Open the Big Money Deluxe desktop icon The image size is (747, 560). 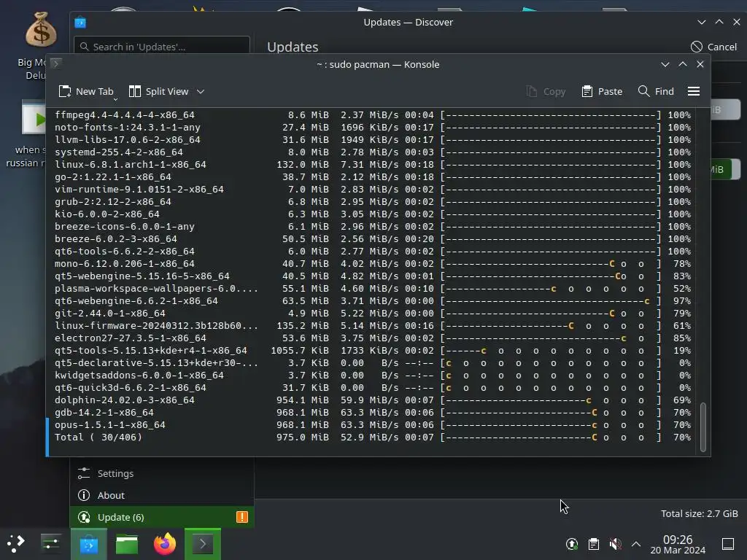(x=40, y=29)
